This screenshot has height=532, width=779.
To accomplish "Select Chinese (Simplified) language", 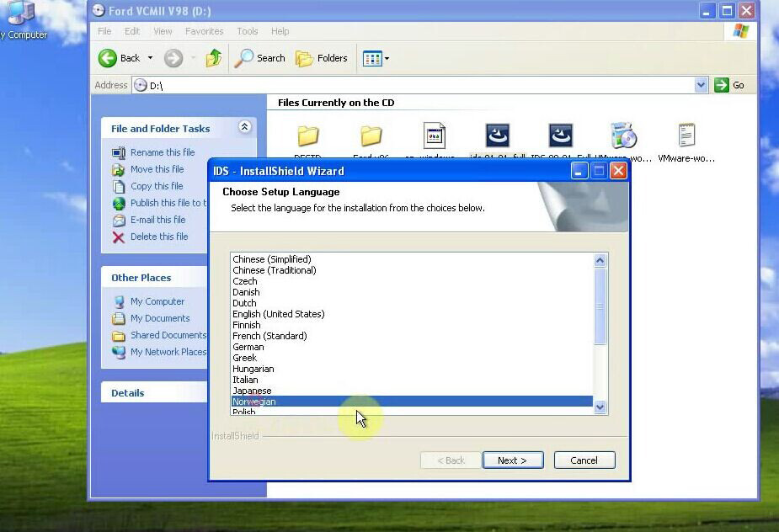I will [x=413, y=259].
